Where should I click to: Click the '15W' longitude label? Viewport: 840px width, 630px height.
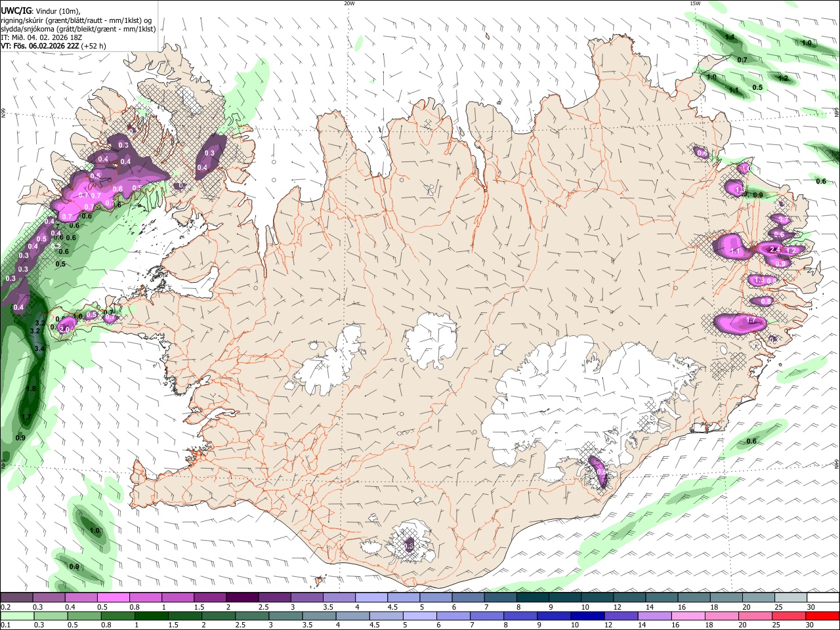coord(695,3)
